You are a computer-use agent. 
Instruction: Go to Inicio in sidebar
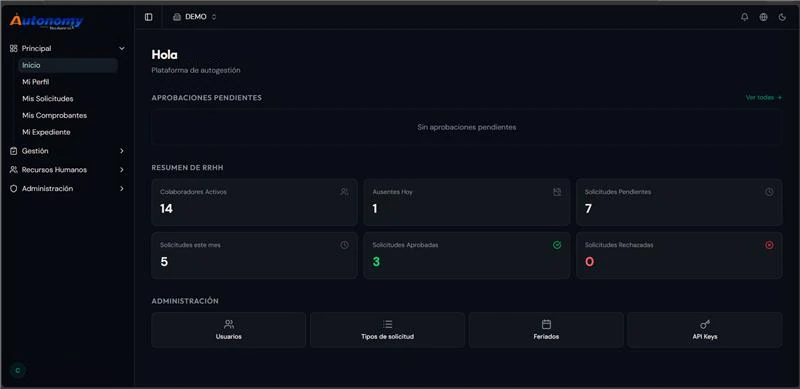[68, 65]
